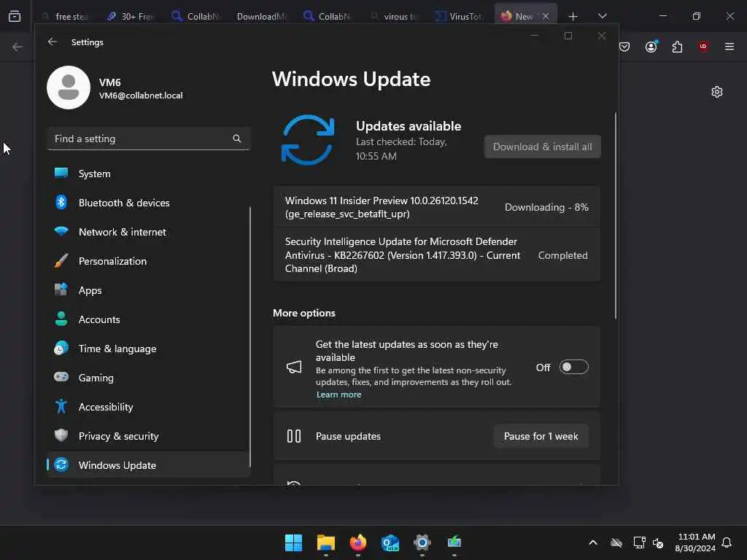The image size is (747, 560).
Task: Open Firefox tab overview icon
Action: tap(15, 16)
